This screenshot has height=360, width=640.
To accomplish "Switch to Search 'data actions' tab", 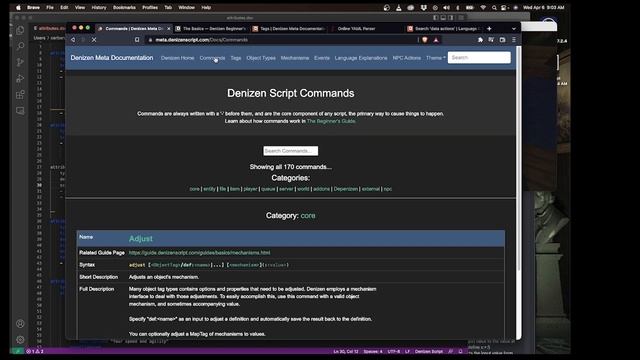I will pos(444,29).
